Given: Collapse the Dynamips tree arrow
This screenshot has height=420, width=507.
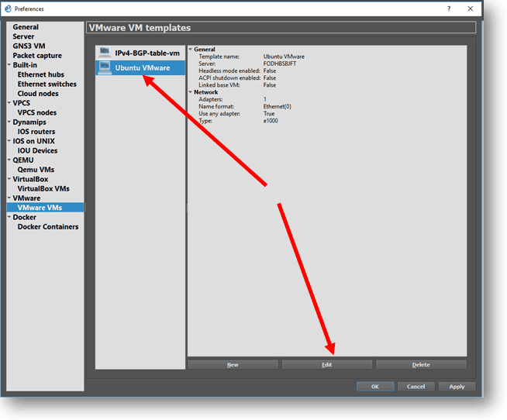Looking at the screenshot, I should pos(9,122).
